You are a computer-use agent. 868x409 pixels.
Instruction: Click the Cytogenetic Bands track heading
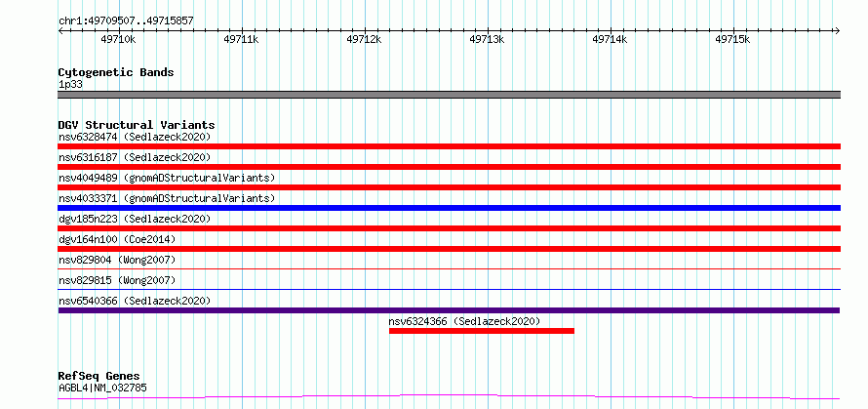(x=116, y=72)
